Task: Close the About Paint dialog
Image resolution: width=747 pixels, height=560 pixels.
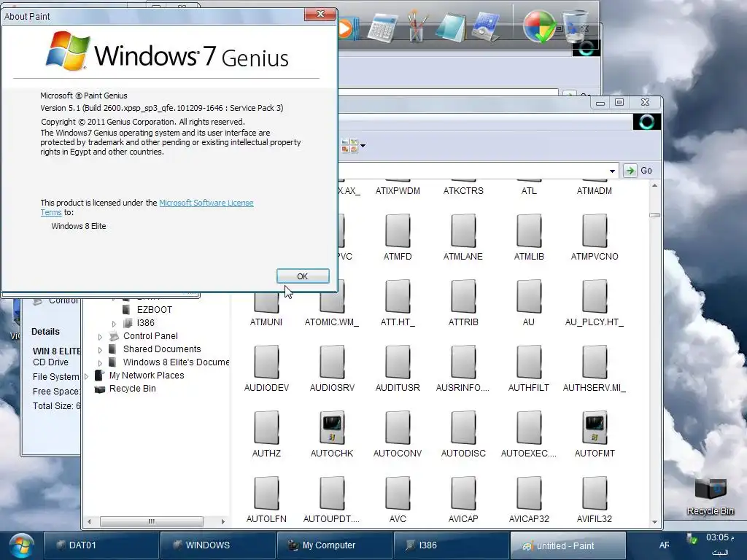Action: 320,15
